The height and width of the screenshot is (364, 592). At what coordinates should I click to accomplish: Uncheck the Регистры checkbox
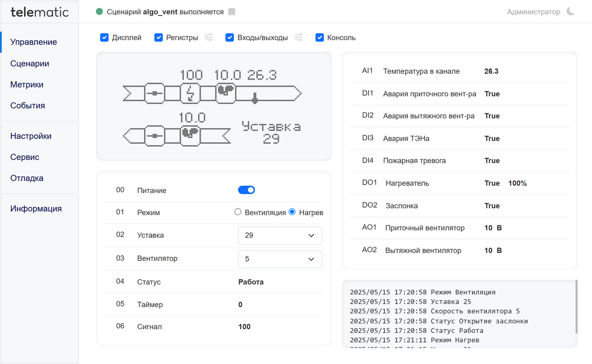click(159, 37)
